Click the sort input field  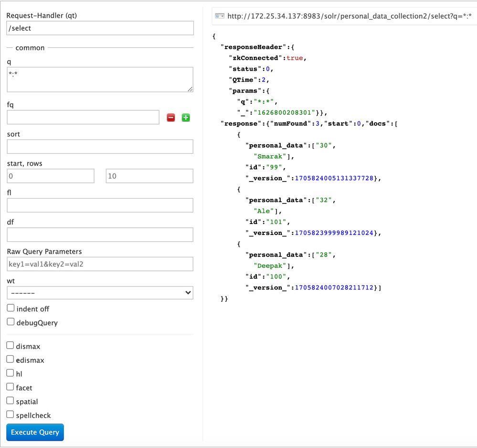pyautogui.click(x=100, y=147)
